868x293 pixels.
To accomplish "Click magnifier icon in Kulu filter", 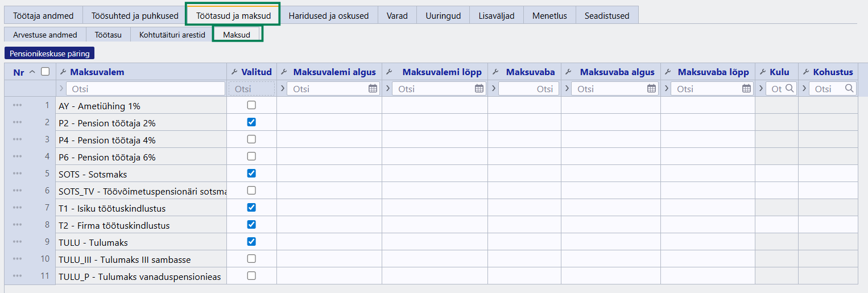I will [790, 89].
